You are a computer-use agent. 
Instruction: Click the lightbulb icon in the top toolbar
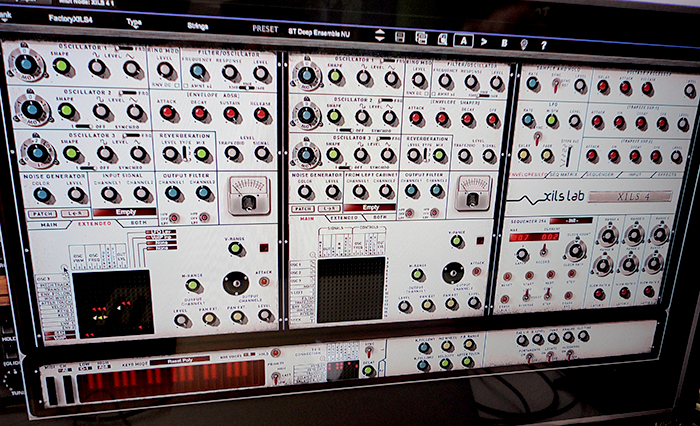click(524, 44)
